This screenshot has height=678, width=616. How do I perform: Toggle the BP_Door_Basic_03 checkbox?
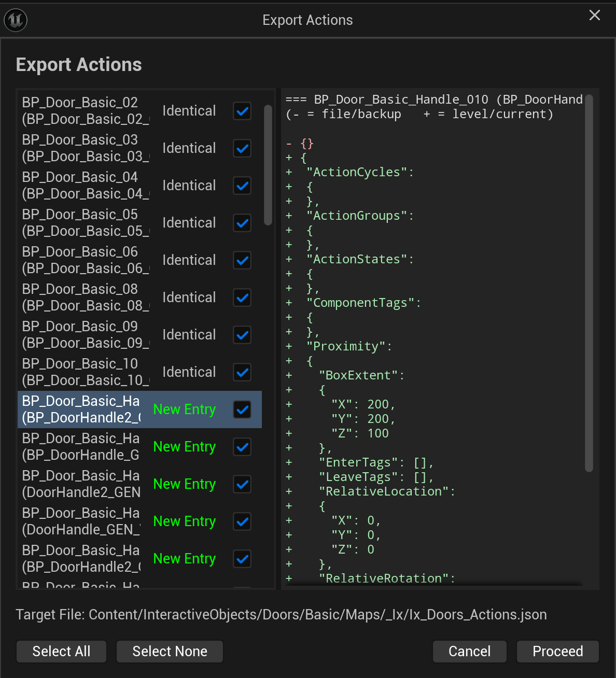(242, 148)
